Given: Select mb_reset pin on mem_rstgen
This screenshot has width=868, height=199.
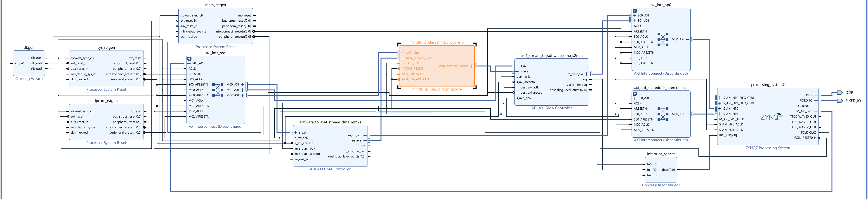Looking at the screenshot, I should pyautogui.click(x=244, y=16).
